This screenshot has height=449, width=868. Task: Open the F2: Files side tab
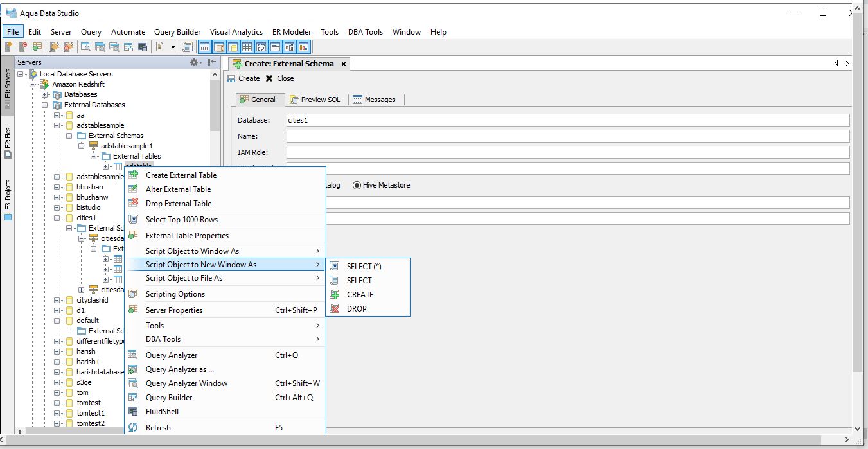[x=8, y=143]
